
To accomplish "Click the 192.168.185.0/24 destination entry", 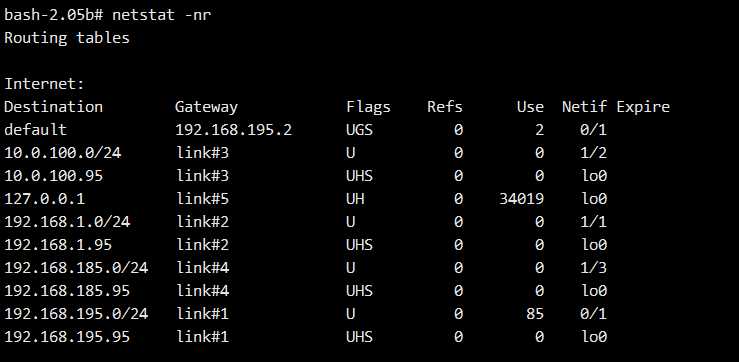I will (76, 268).
